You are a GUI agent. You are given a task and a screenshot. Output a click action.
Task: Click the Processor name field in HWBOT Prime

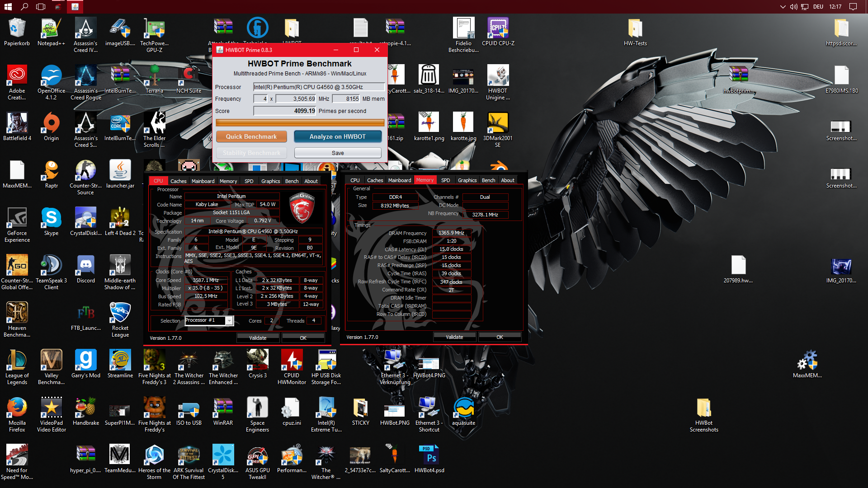coord(319,87)
